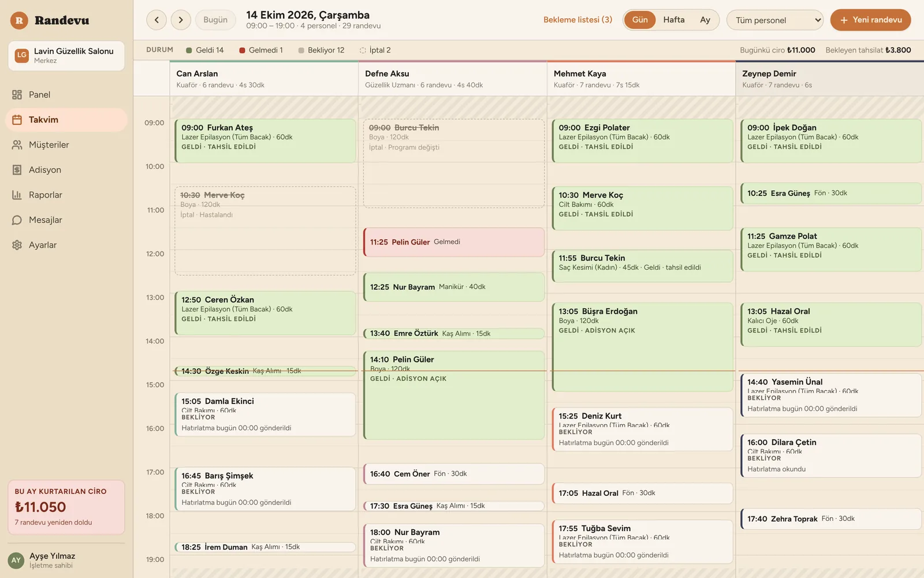Open cancelled Burcu Tekin 09:00 appointment
Screen dimensions: 924x578
point(453,163)
